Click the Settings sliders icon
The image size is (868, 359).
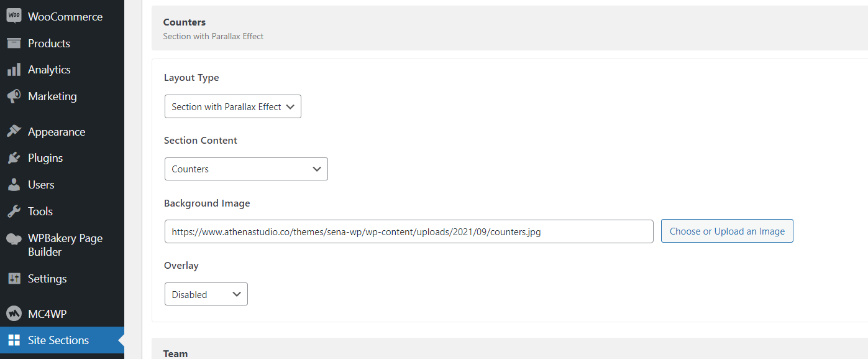(14, 279)
